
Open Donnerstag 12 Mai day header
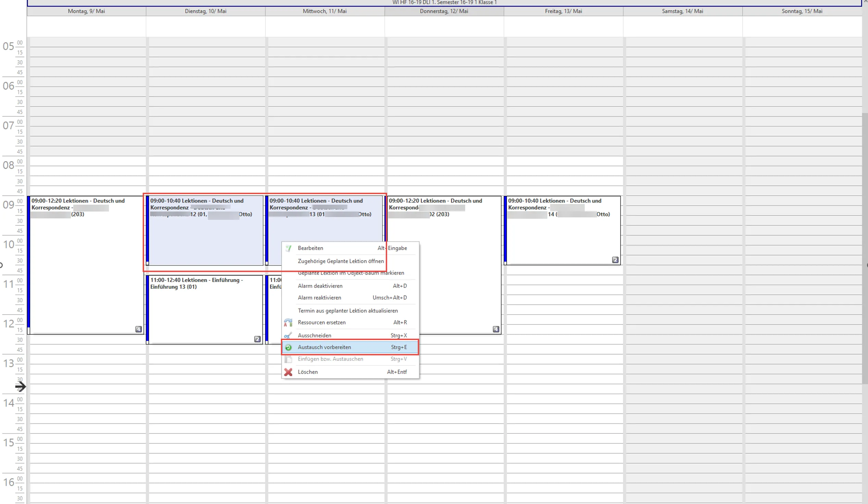tap(444, 11)
